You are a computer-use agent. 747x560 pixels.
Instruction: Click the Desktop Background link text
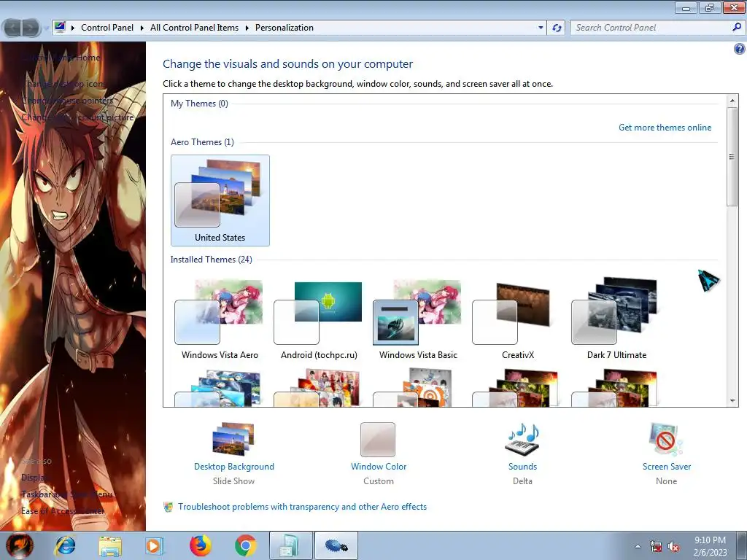(x=234, y=467)
